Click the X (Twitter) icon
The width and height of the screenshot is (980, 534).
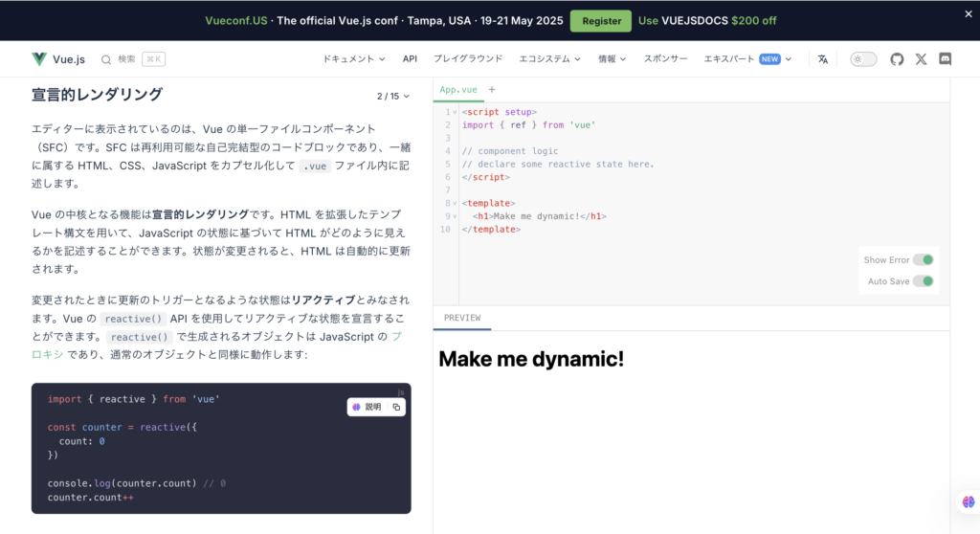click(921, 59)
